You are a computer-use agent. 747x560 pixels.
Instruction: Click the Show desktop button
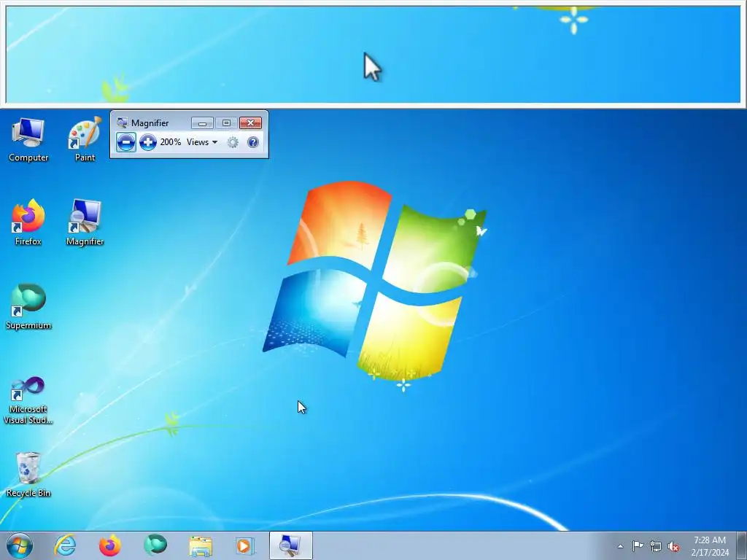[x=742, y=545]
